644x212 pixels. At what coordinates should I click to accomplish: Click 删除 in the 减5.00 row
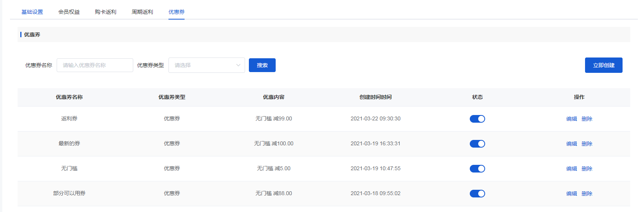[x=587, y=169]
